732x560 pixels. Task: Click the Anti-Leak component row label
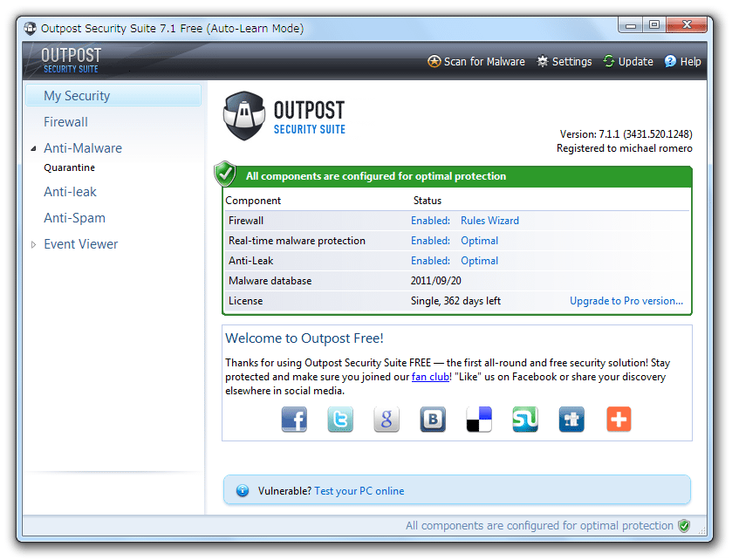[250, 261]
